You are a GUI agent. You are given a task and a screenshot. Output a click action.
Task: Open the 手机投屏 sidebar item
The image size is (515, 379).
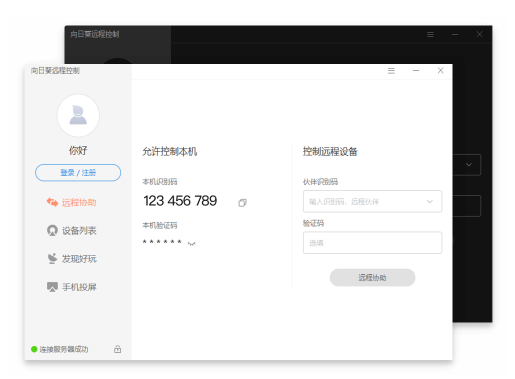click(71, 287)
